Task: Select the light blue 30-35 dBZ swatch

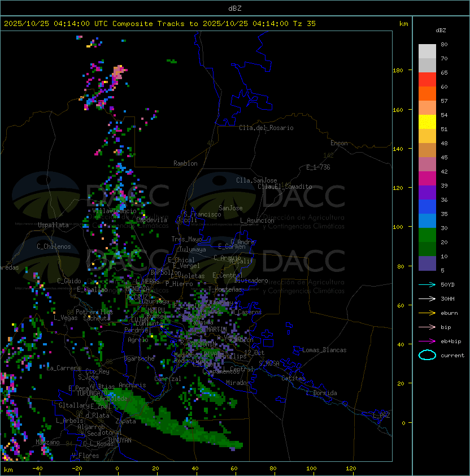Action: pyautogui.click(x=427, y=220)
